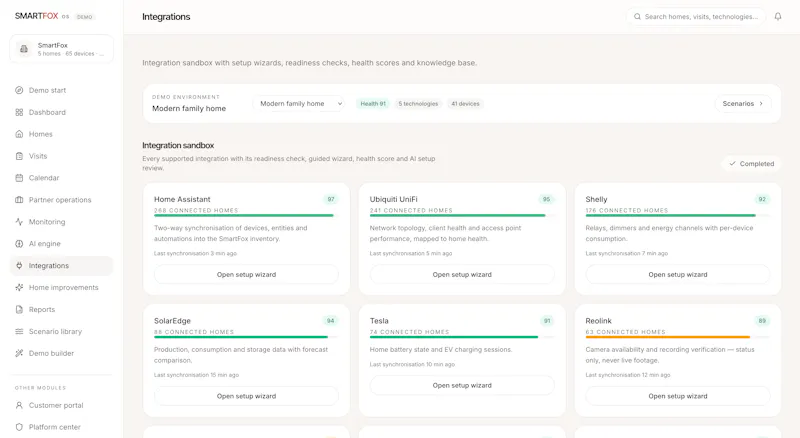Click the Shelly score 92 badge
800x438 pixels.
(x=762, y=199)
